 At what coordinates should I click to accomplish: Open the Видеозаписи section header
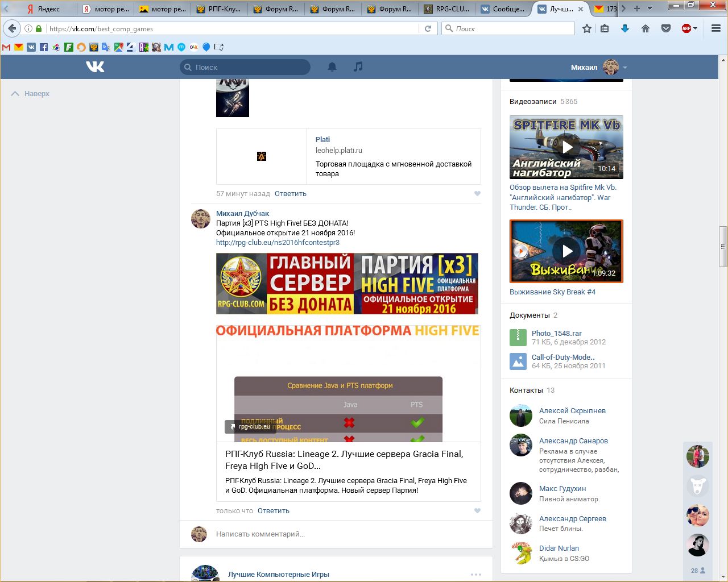coord(533,102)
